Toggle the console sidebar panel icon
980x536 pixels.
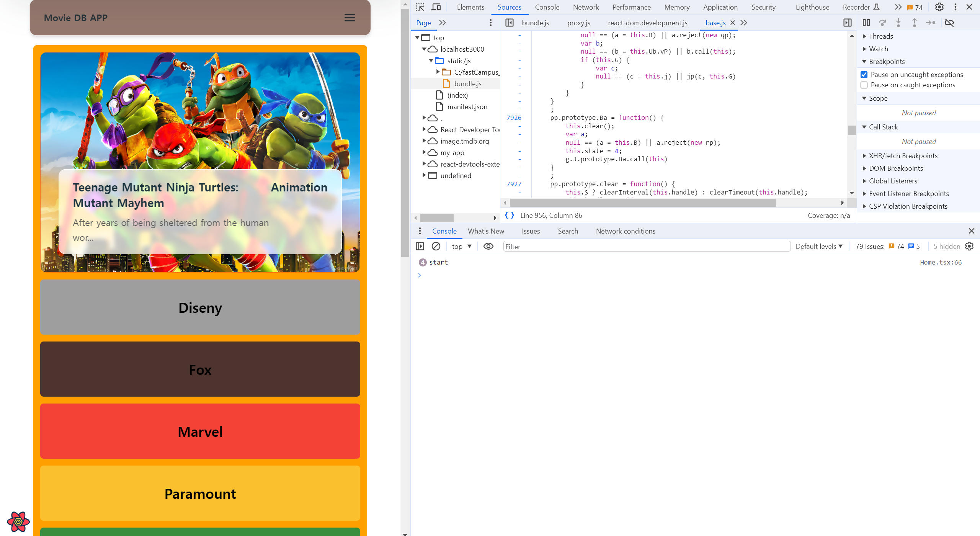[420, 246]
